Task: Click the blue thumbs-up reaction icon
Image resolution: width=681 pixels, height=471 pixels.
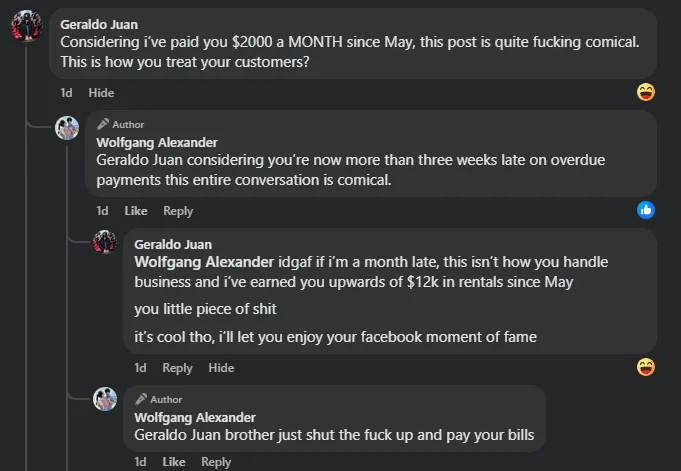Action: pyautogui.click(x=646, y=210)
